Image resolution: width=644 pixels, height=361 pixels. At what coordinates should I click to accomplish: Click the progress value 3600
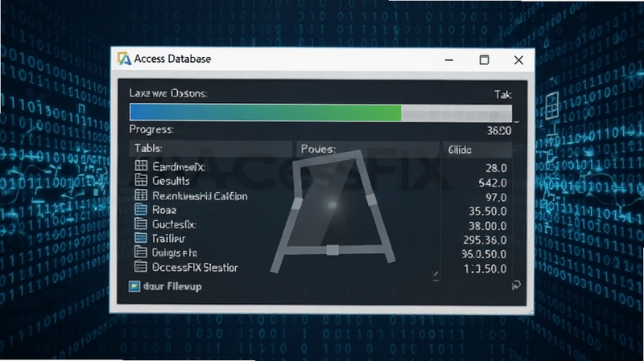click(x=499, y=131)
